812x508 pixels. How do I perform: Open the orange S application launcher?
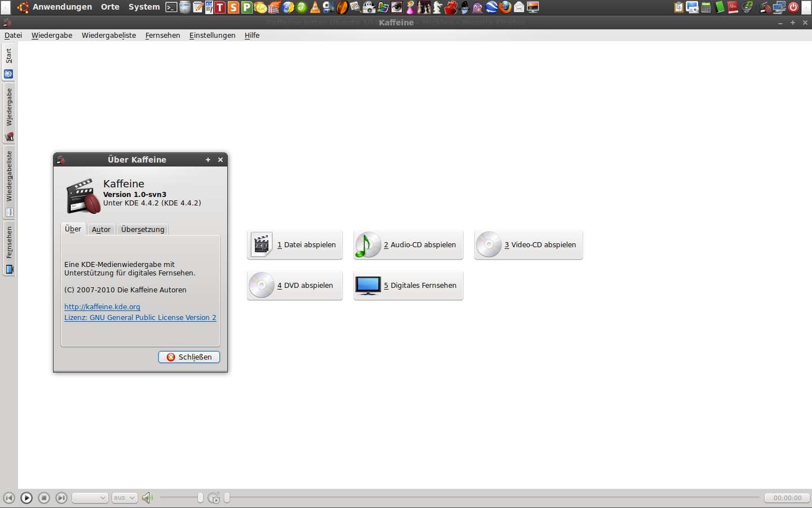tap(233, 7)
